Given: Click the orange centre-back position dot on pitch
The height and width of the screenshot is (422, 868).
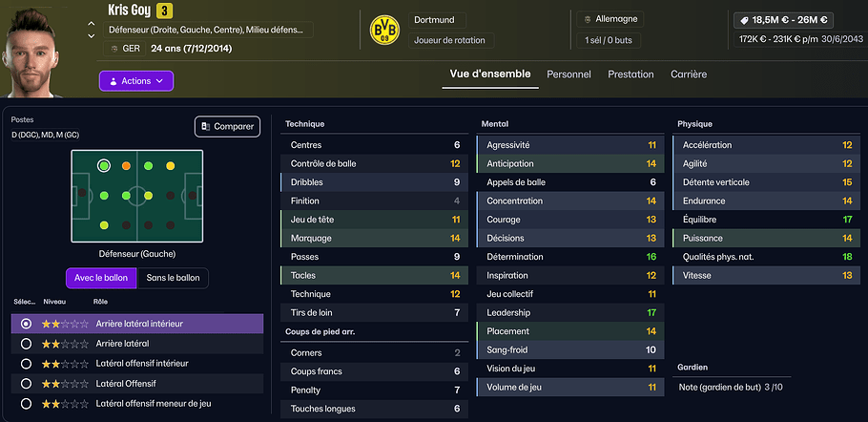Looking at the screenshot, I should click(126, 165).
